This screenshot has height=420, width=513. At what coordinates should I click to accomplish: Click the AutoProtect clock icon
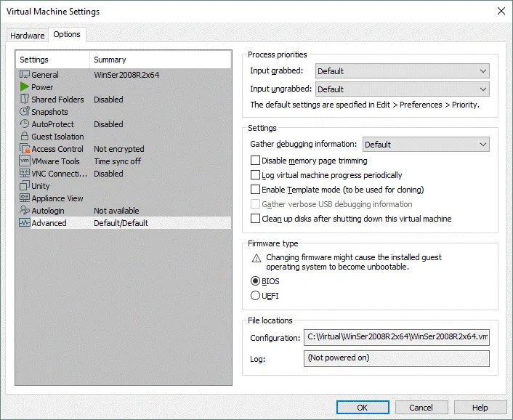(25, 124)
